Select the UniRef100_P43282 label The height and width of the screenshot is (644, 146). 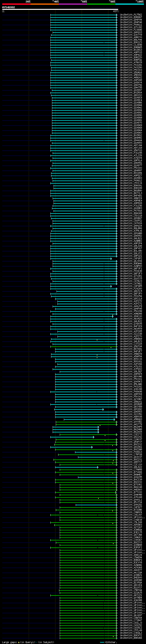coord(131,387)
